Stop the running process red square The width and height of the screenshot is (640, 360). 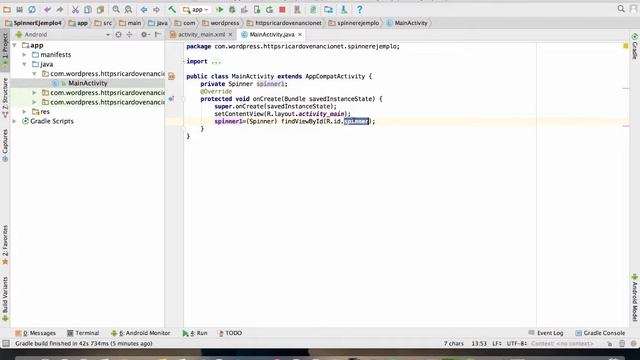click(282, 9)
